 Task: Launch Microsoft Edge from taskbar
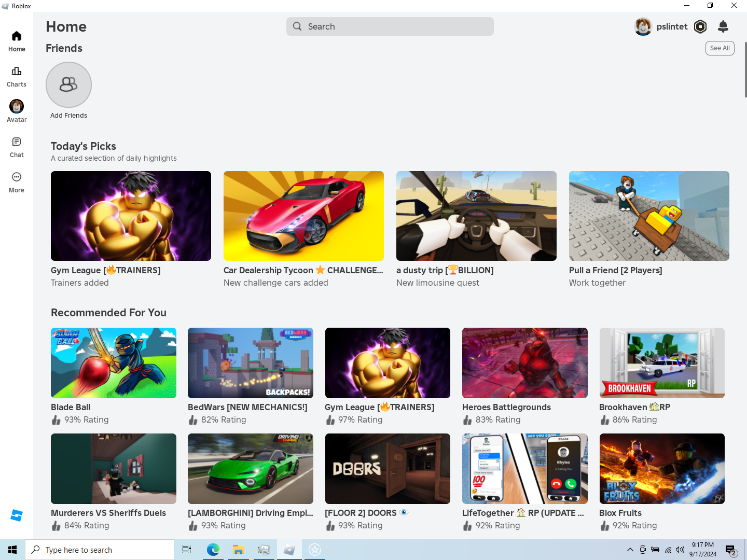[213, 550]
